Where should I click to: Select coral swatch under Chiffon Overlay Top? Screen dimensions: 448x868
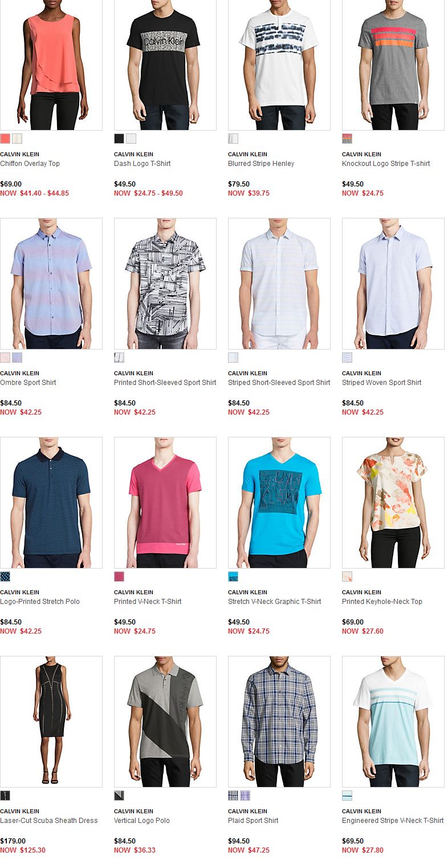[x=5, y=139]
